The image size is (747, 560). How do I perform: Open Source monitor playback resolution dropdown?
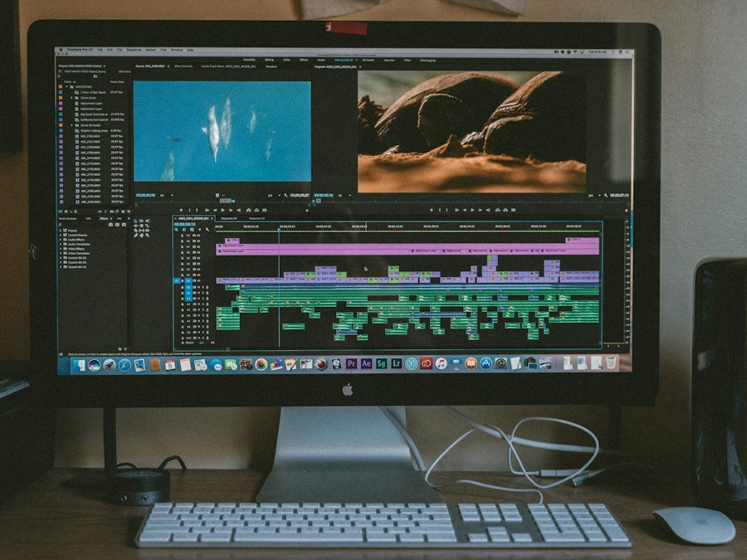pos(272,195)
